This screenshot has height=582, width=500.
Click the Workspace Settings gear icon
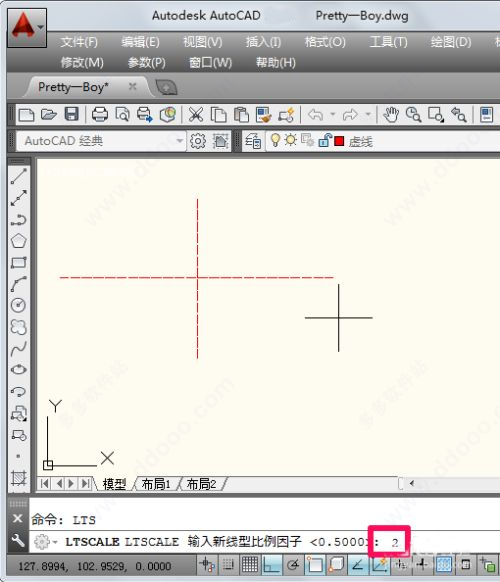197,141
